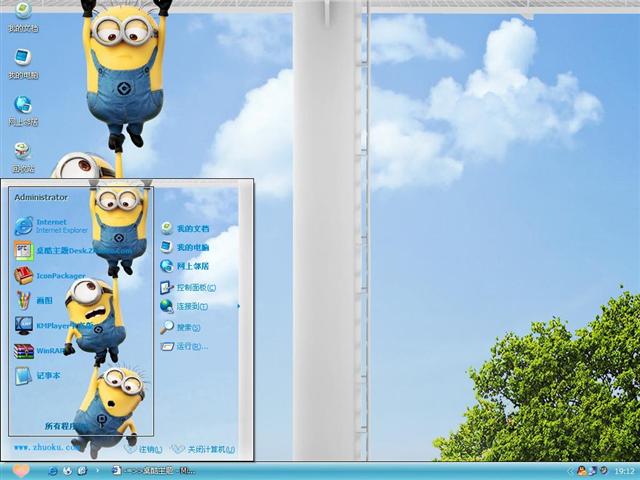
Task: Open 我的文档 in Start menu right column
Action: point(185,228)
